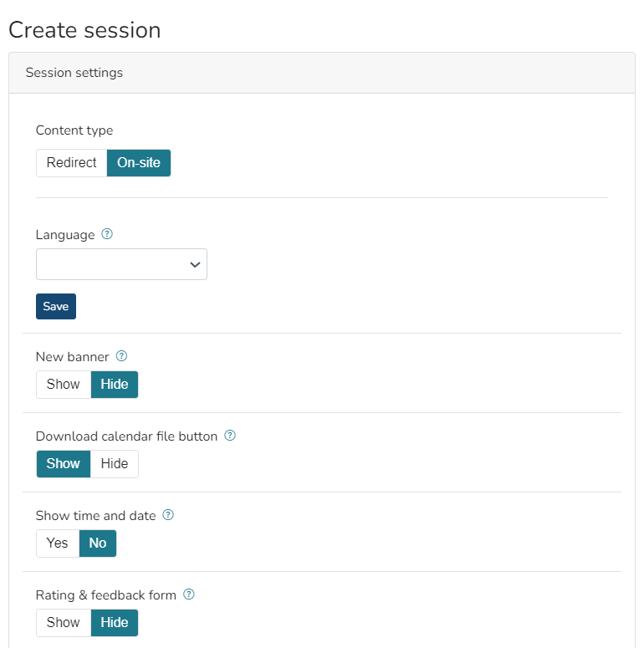The width and height of the screenshot is (644, 648).
Task: Choose Yes for Show time and date
Action: pos(58,543)
